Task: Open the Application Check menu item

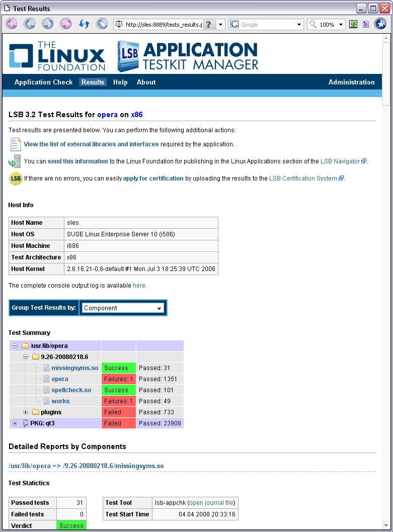Action: pos(43,82)
